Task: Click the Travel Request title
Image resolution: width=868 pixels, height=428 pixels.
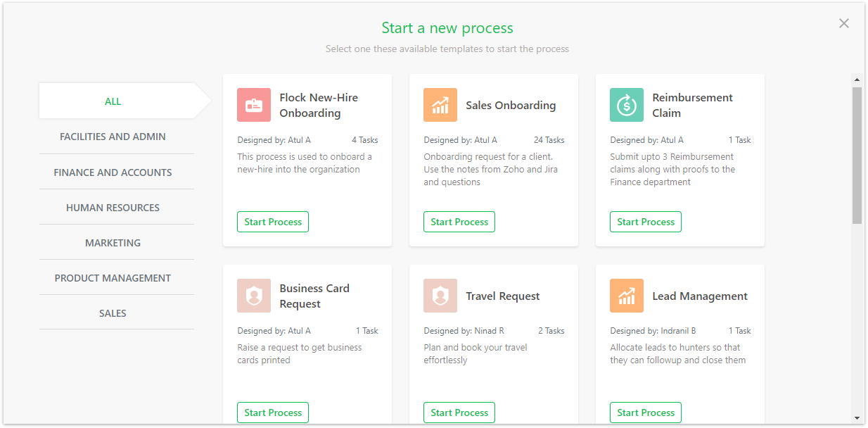Action: pyautogui.click(x=503, y=296)
